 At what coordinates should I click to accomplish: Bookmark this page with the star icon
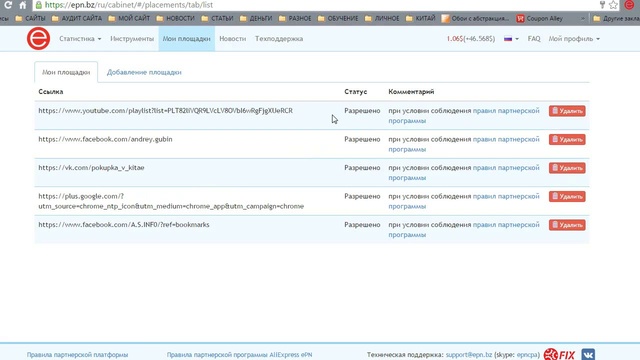pyautogui.click(x=613, y=5)
